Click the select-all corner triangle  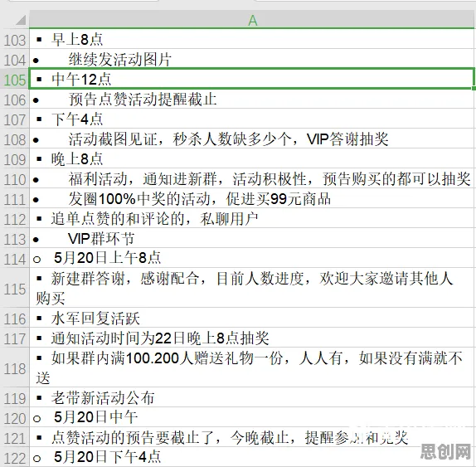click(x=21, y=20)
